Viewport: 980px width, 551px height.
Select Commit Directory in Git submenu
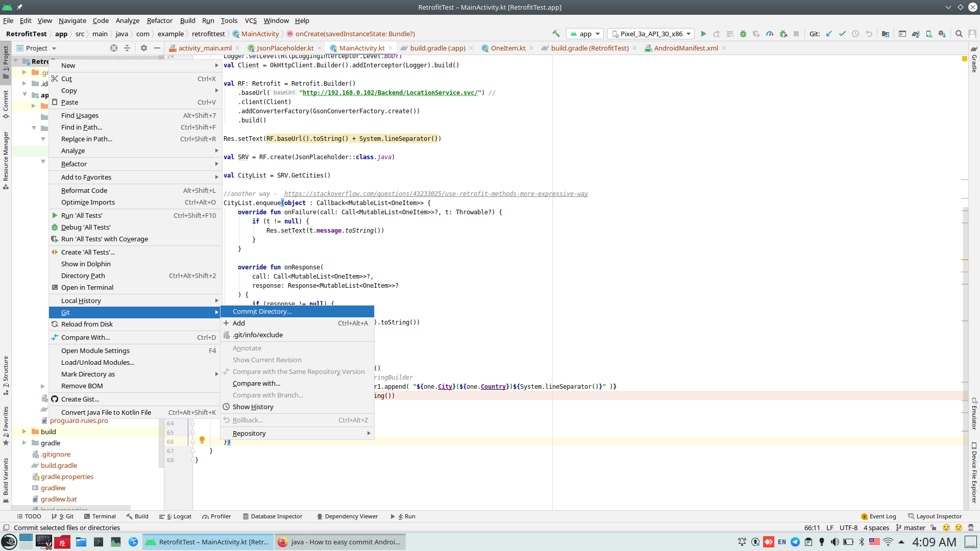tap(262, 311)
